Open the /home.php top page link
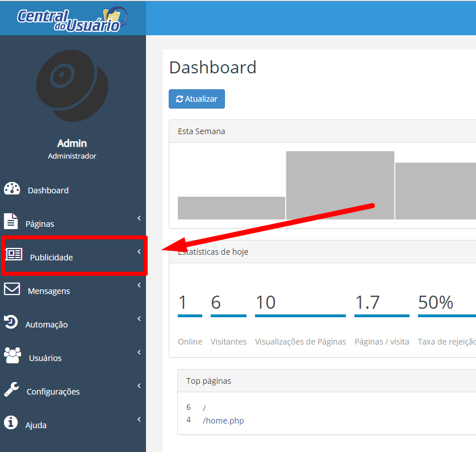 tap(223, 421)
